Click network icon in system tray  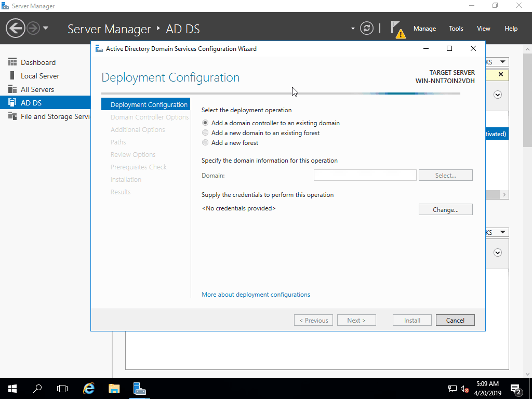coord(453,389)
